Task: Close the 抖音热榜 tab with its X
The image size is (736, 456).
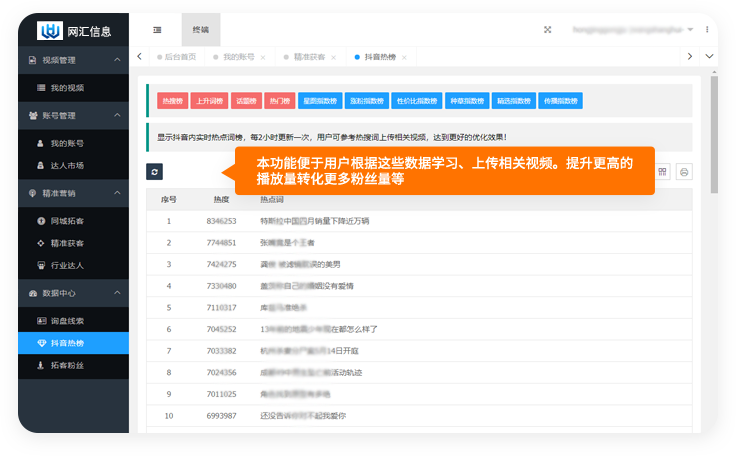Action: pyautogui.click(x=407, y=58)
